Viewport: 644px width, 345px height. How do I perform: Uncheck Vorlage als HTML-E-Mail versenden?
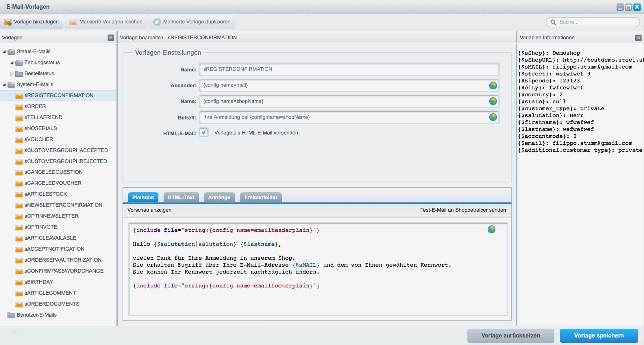pos(204,132)
